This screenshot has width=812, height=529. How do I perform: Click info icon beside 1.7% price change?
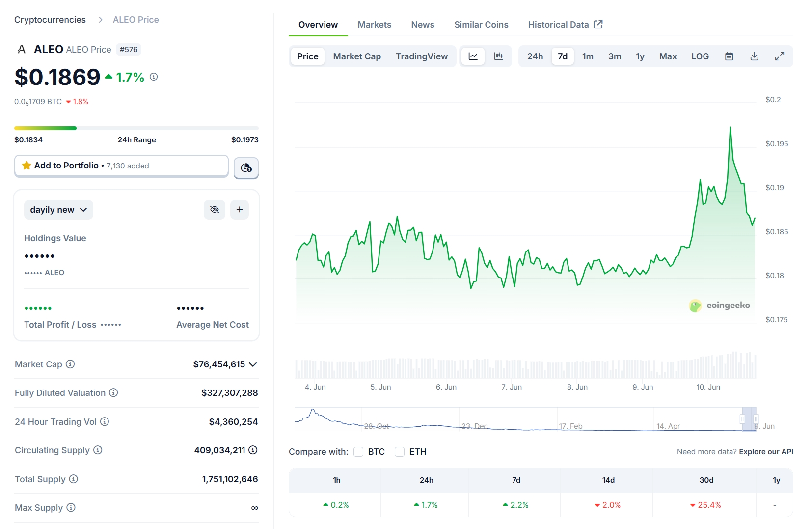click(x=154, y=77)
